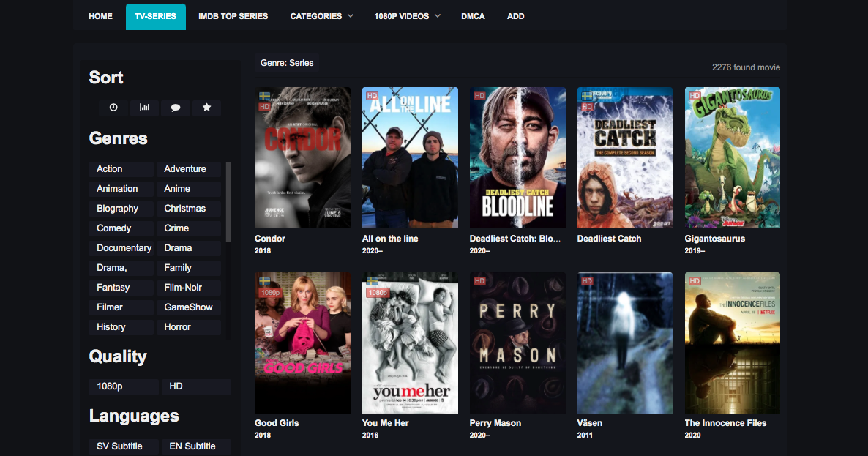Click the Swedish flag on Condor poster
The height and width of the screenshot is (456, 868).
(265, 97)
